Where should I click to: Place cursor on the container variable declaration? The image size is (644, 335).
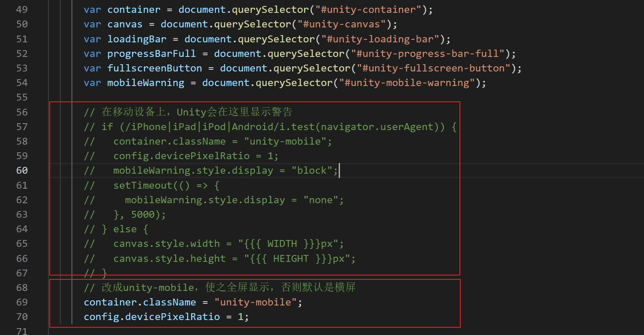[134, 9]
